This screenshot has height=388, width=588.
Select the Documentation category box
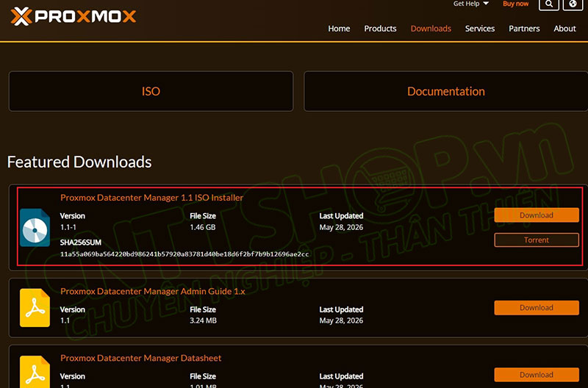[446, 91]
